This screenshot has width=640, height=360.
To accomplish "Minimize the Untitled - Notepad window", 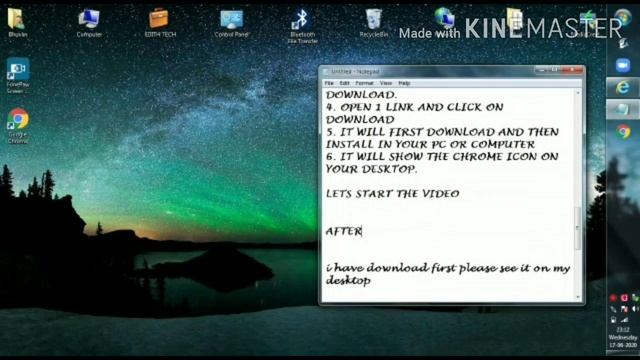I will (x=542, y=70).
